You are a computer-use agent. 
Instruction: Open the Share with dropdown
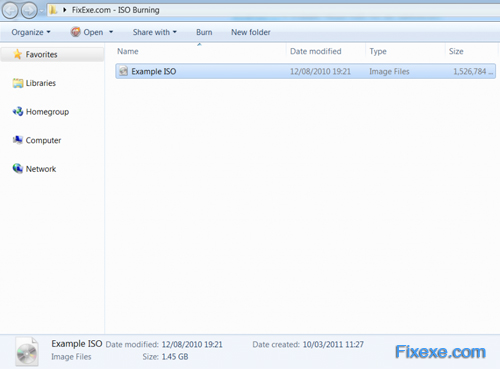155,32
